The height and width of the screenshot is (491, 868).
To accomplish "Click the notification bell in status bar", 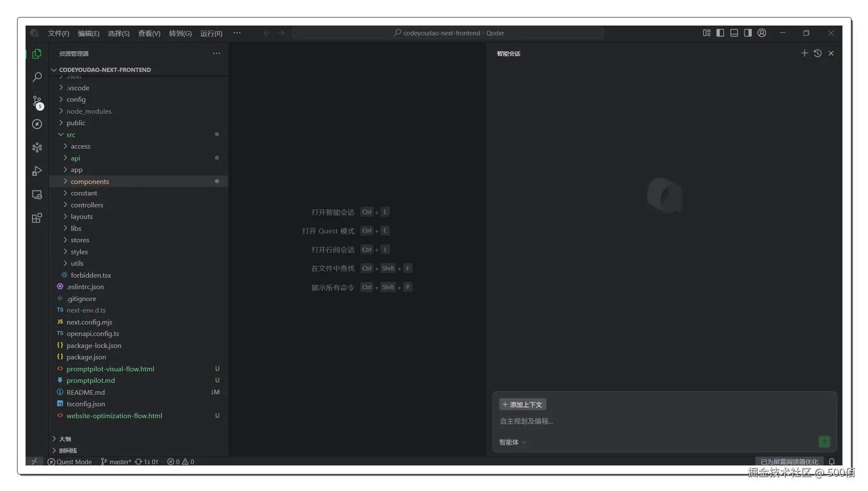I will point(831,462).
